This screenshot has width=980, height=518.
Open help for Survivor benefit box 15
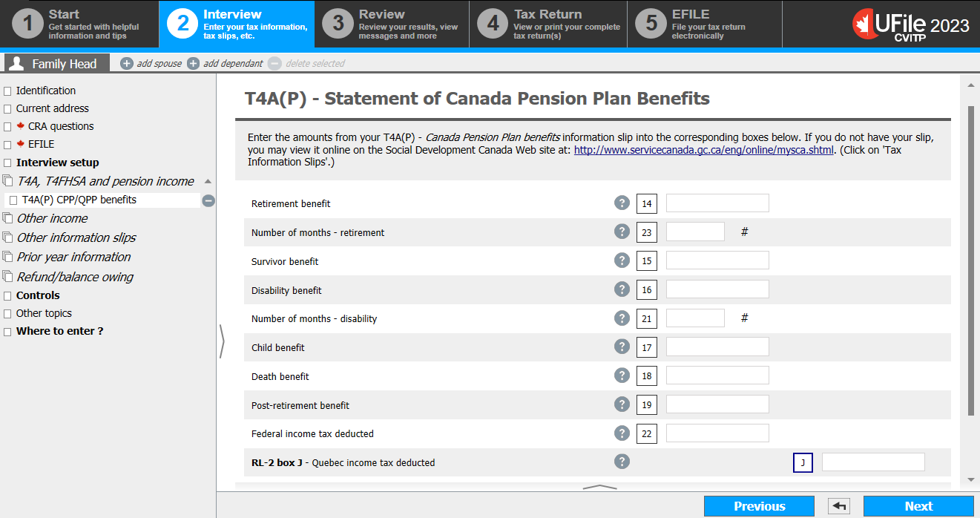[622, 260]
